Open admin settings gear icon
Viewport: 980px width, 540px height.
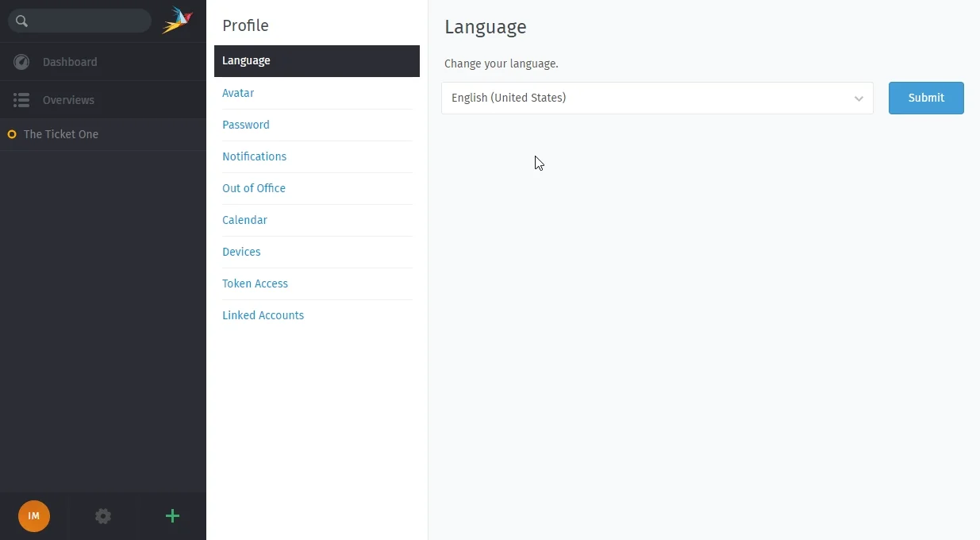(x=103, y=516)
